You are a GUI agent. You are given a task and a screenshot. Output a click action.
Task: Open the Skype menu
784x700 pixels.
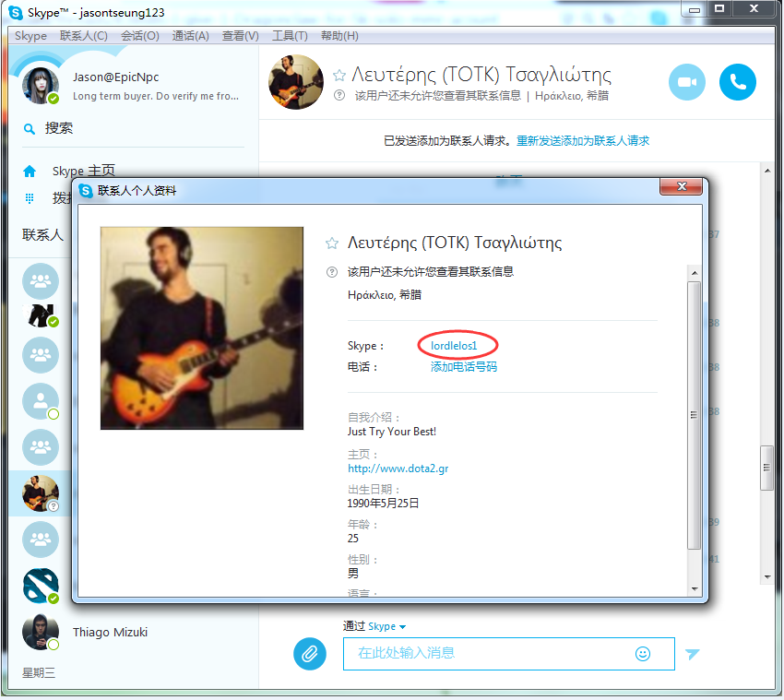[x=30, y=36]
